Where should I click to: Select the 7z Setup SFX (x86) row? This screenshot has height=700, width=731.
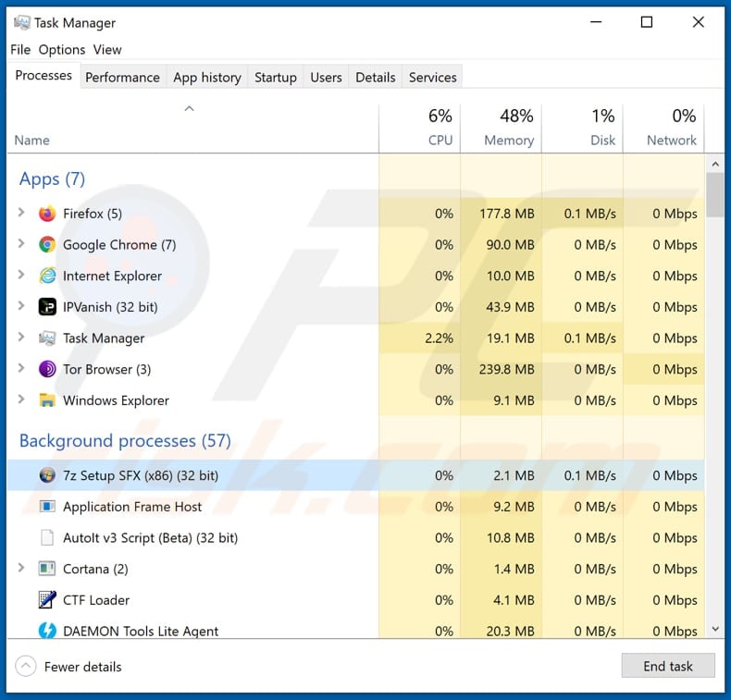(x=355, y=475)
